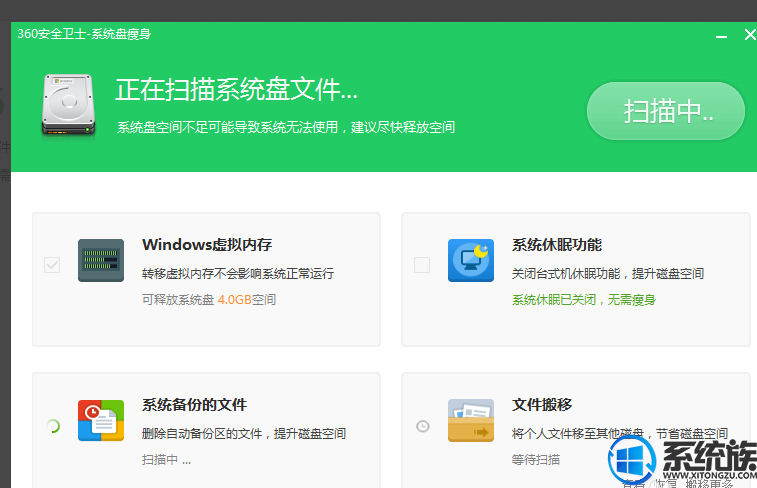Click the hard drive icon in the header
The height and width of the screenshot is (488, 757).
point(69,105)
